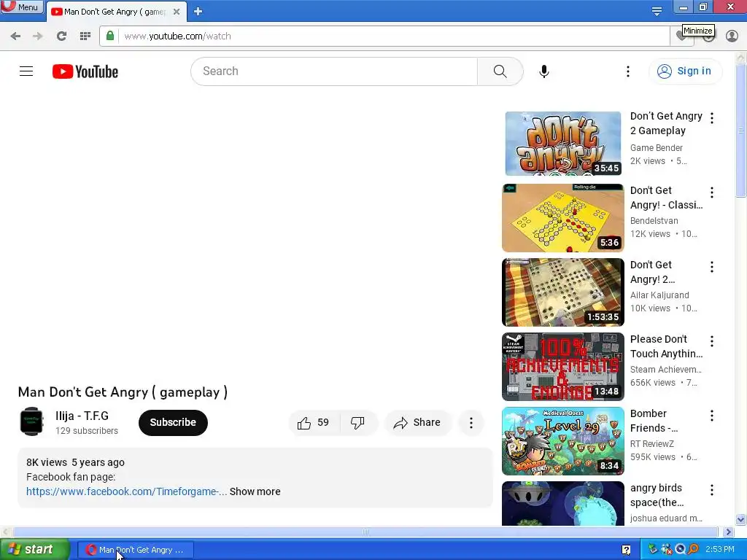Click the Opera taskbar window button
Image resolution: width=747 pixels, height=560 pixels.
pos(135,550)
